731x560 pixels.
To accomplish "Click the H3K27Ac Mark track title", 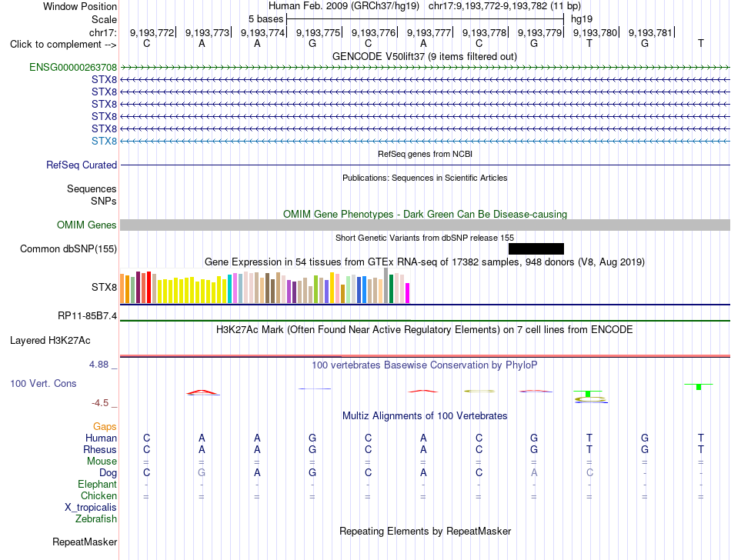I will tap(425, 330).
